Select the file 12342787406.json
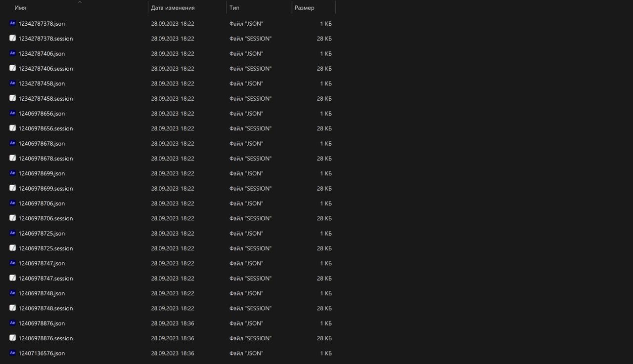Screen dimensions: 633x364 coord(42,53)
